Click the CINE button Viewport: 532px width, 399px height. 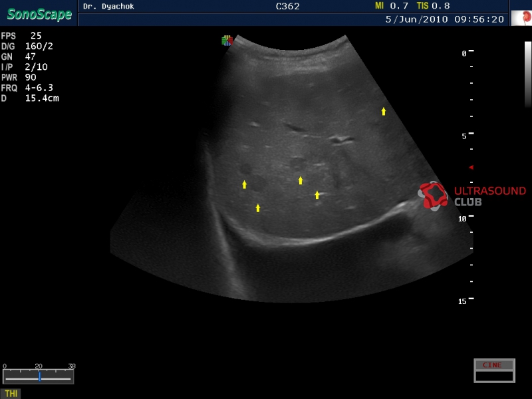pos(494,365)
